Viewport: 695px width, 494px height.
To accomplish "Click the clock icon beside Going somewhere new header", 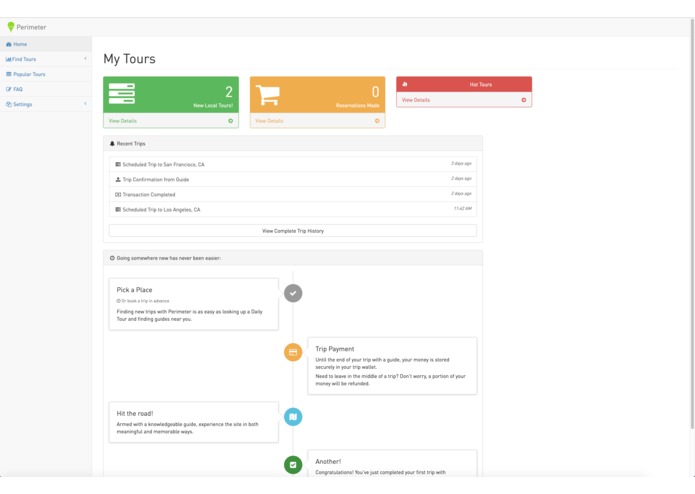I will 112,258.
